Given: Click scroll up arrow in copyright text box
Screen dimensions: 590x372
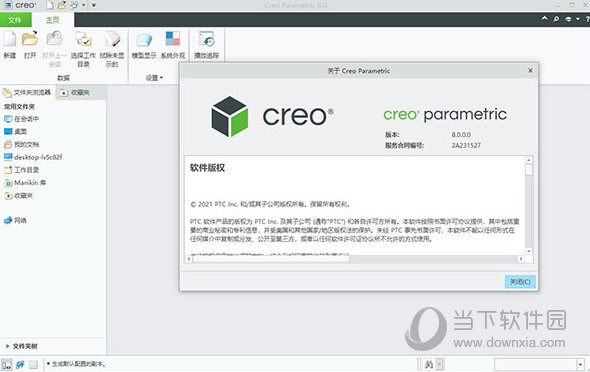Looking at the screenshot, I should point(529,160).
